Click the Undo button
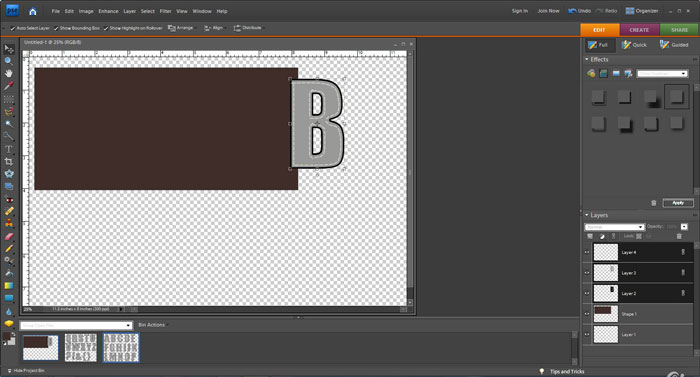Image resolution: width=700 pixels, height=377 pixels. 579,11
